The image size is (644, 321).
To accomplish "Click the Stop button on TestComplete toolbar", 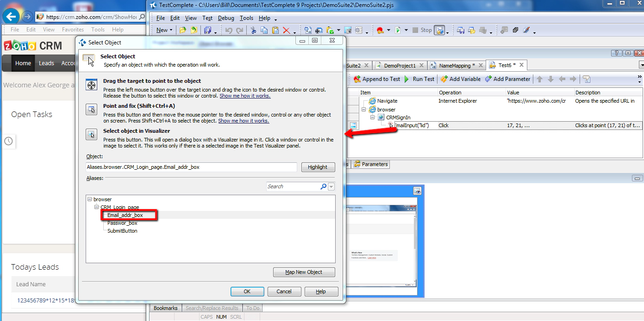I will pos(422,30).
